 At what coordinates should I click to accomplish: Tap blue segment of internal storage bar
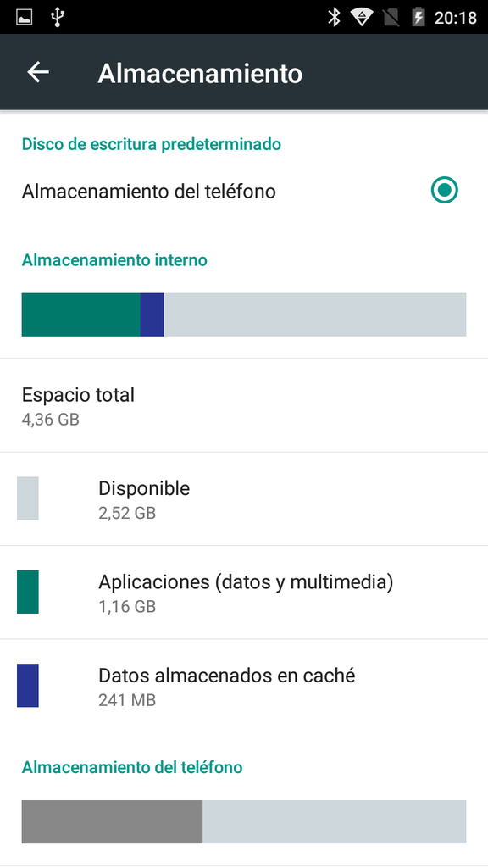click(152, 314)
